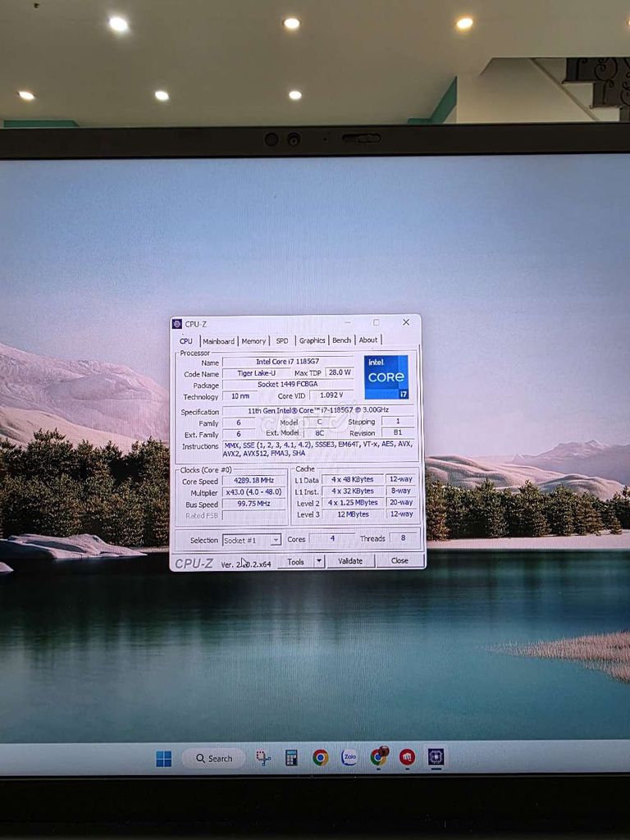Click the CPU-Z taskbar icon

436,756
